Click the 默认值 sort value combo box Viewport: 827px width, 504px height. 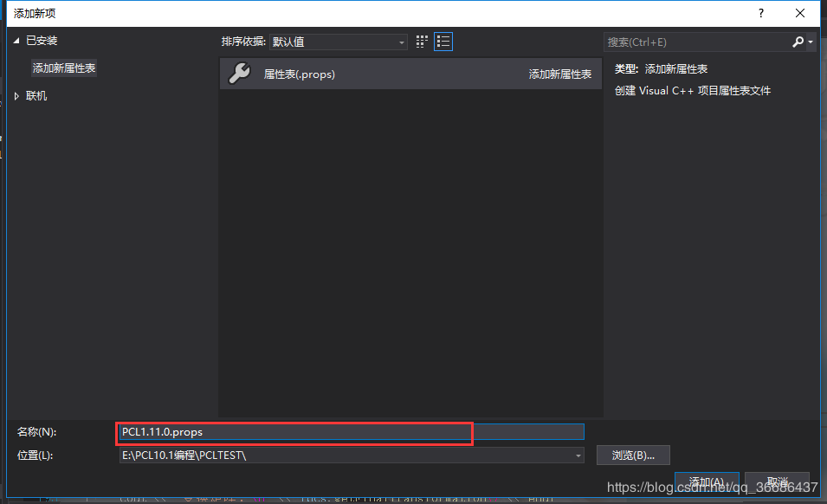(x=338, y=41)
